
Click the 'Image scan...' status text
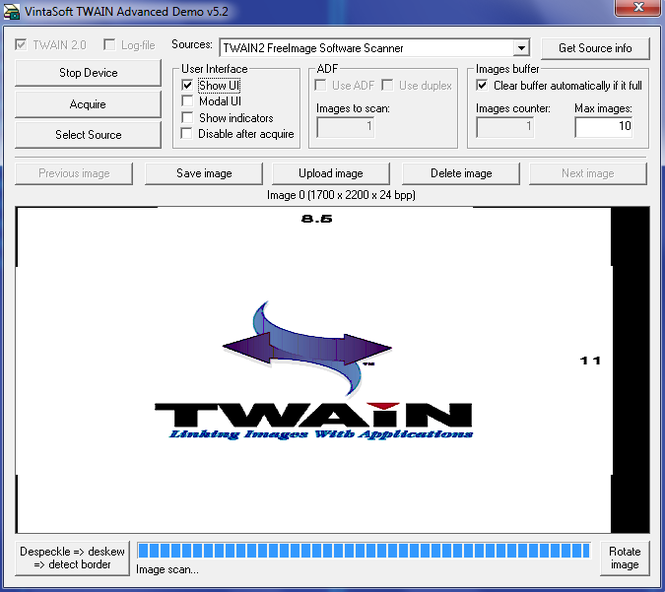click(x=167, y=570)
